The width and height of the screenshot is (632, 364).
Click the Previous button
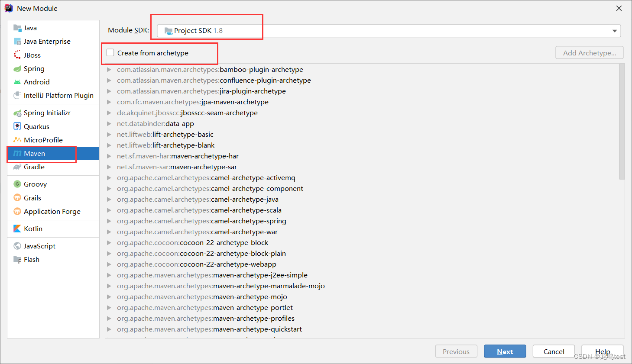click(456, 351)
